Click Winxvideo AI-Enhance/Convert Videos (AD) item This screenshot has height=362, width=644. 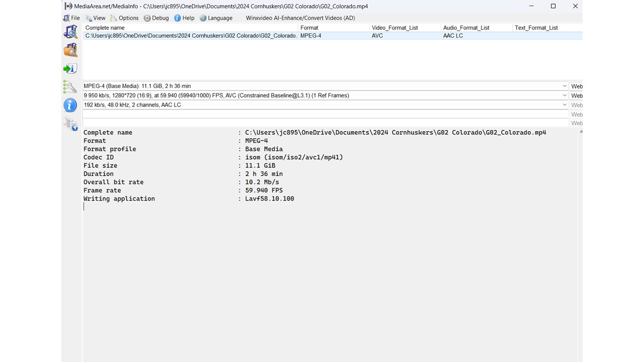coord(300,18)
